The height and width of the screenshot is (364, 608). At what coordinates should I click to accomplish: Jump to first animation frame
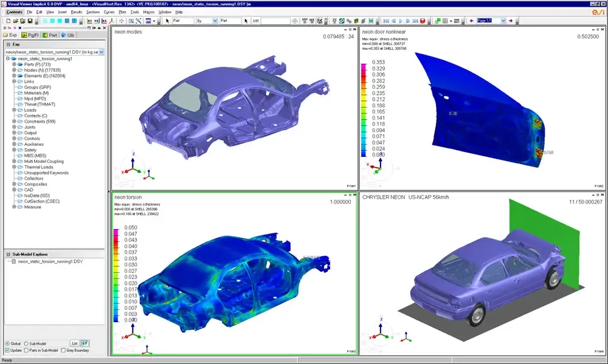(386, 21)
